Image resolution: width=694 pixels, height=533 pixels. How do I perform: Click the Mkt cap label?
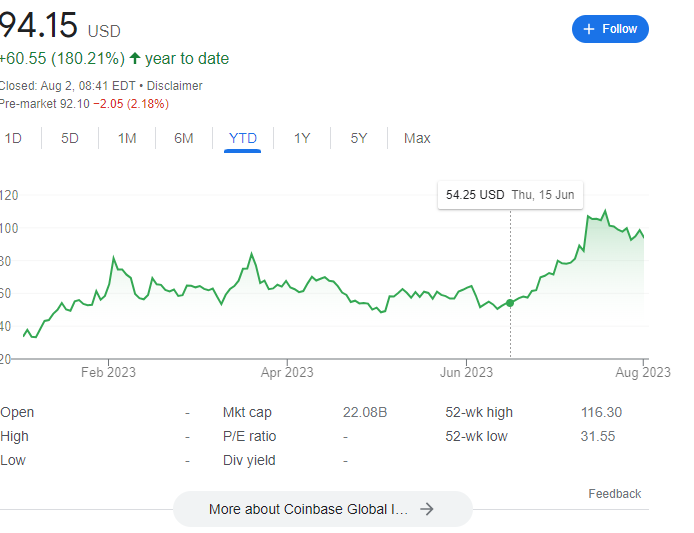(247, 412)
